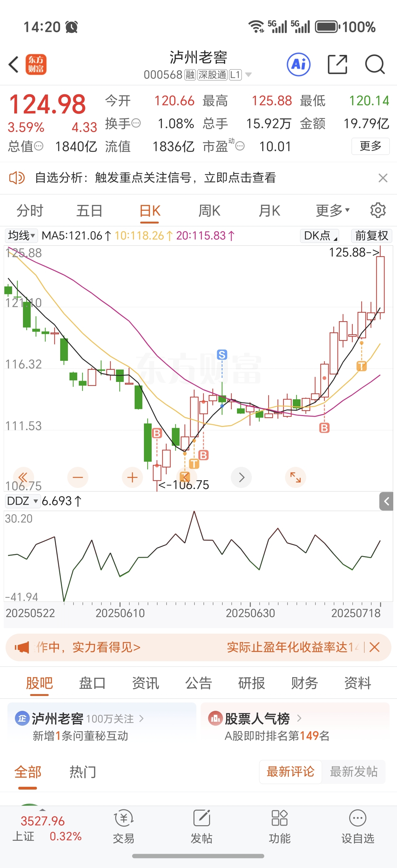Open 自选分析 signal notice text

(x=155, y=178)
